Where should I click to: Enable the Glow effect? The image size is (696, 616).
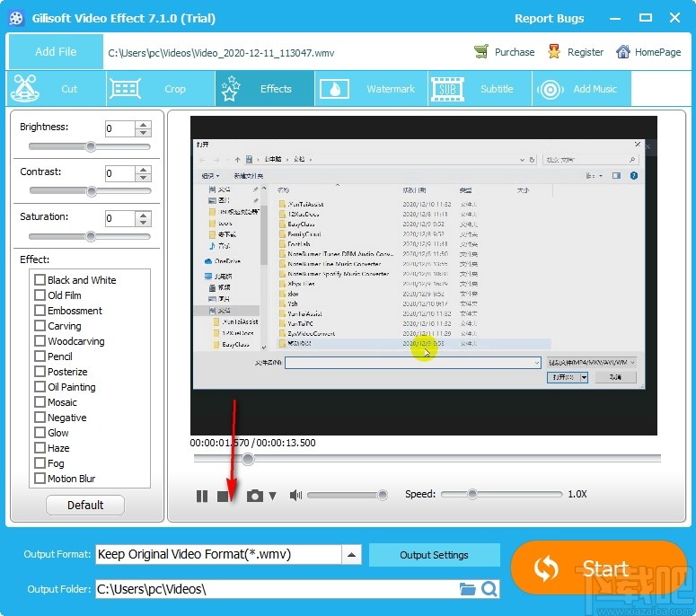coord(40,432)
